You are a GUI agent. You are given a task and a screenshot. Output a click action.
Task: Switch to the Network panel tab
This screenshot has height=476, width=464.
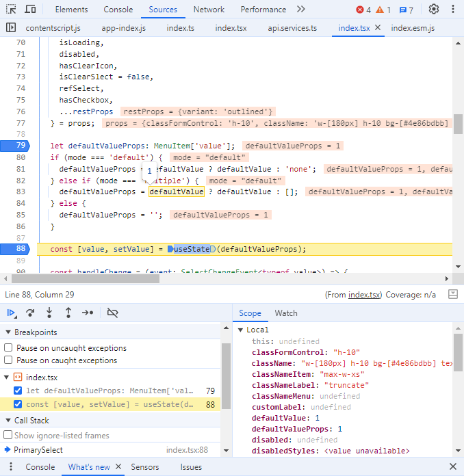pyautogui.click(x=209, y=10)
